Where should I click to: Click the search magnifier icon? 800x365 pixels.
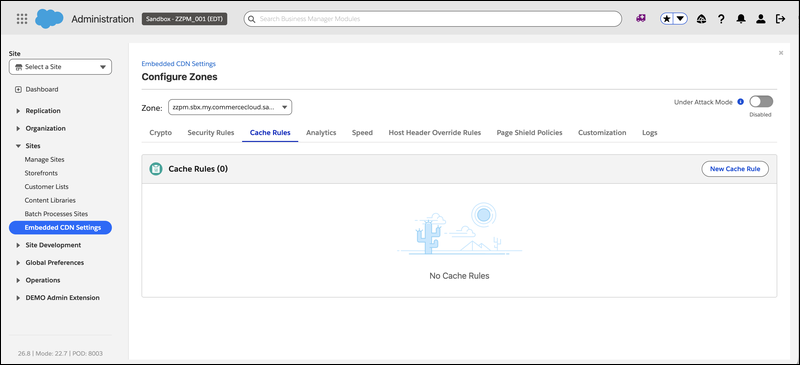click(x=252, y=19)
